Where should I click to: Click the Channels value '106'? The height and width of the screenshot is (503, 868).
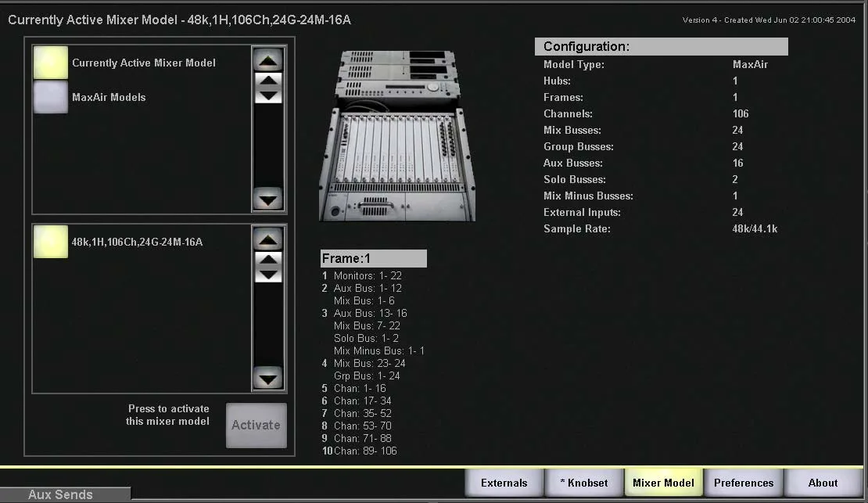point(740,113)
